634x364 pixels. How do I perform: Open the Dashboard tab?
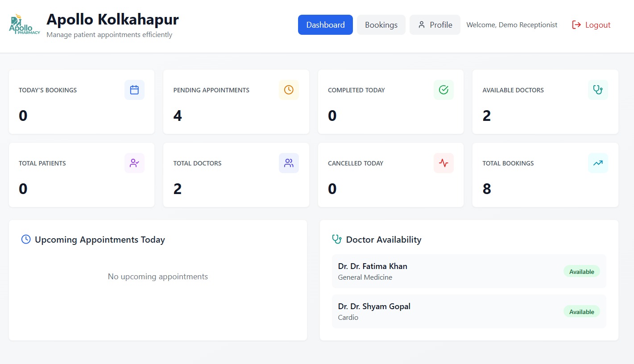[x=325, y=25]
